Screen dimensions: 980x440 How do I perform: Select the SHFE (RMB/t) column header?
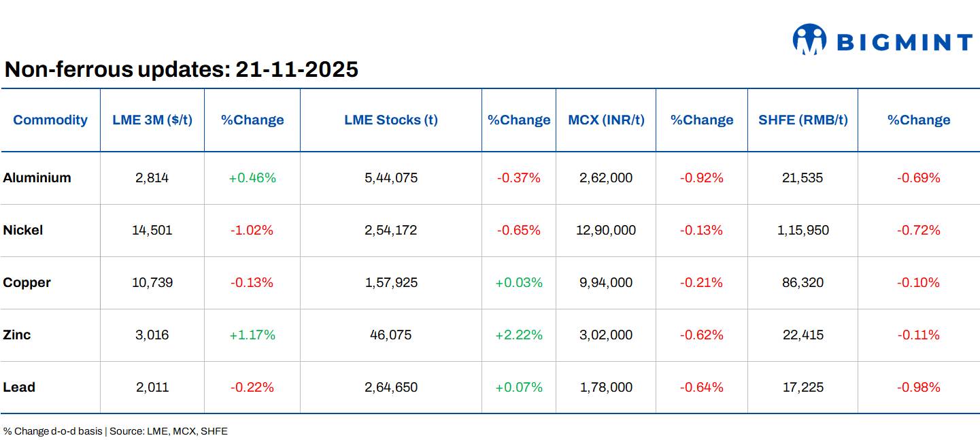coord(803,120)
